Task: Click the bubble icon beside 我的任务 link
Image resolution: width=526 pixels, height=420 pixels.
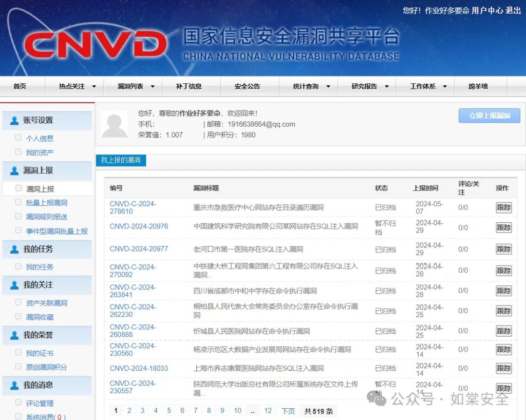Action: coord(19,267)
